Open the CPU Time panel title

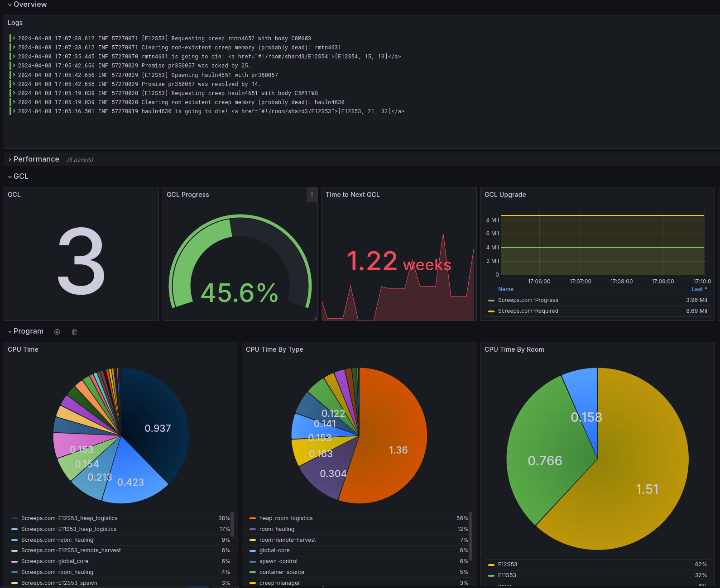click(23, 349)
